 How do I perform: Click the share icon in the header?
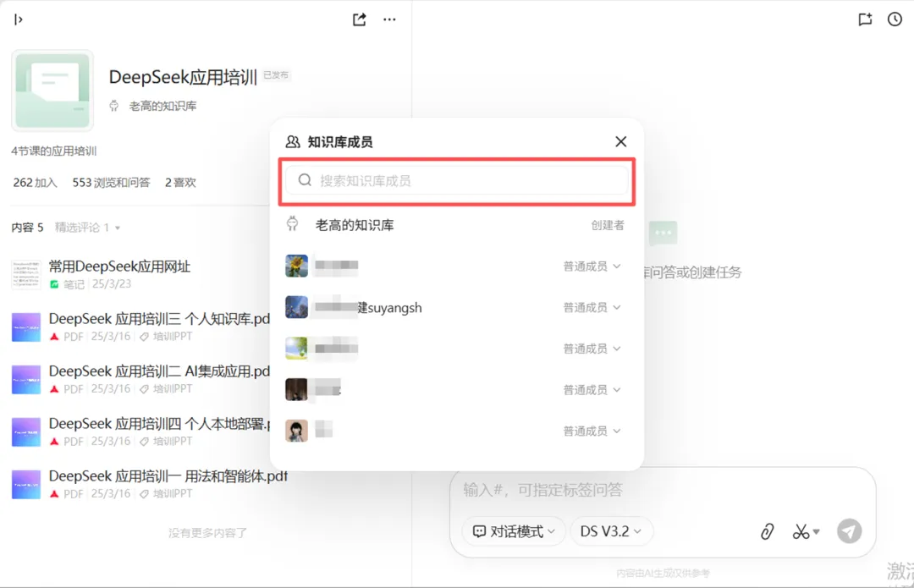point(360,19)
